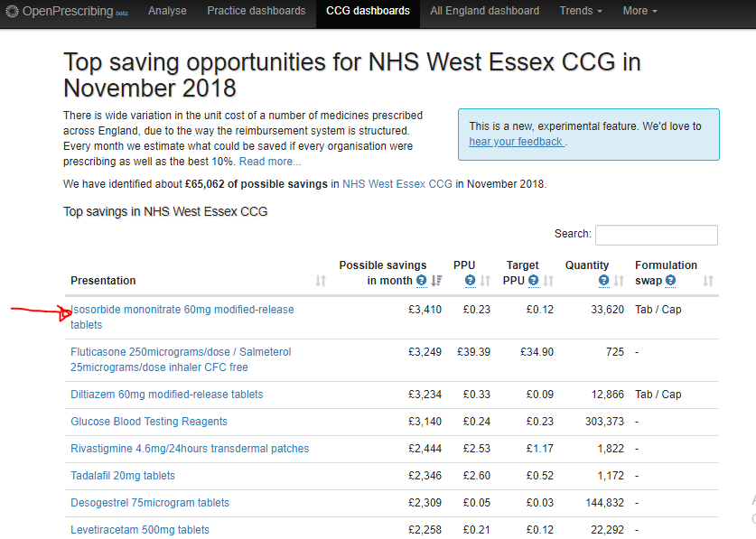The height and width of the screenshot is (539, 756).
Task: Sort by Possible savings descending icon
Action: 436,281
